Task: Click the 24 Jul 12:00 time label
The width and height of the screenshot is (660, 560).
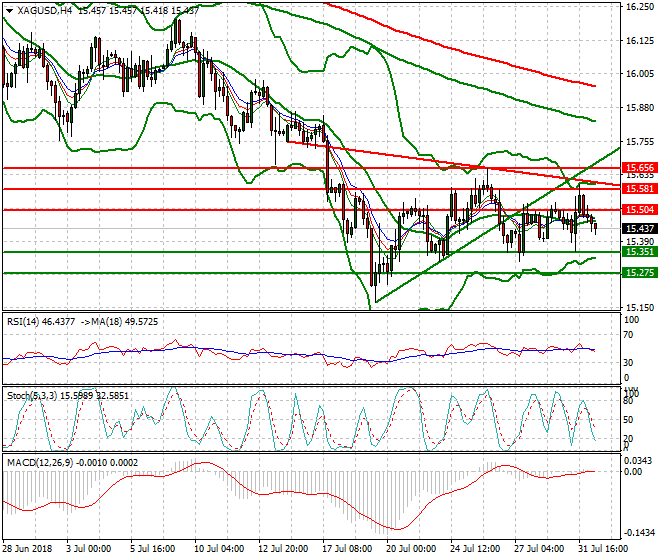Action: [475, 549]
